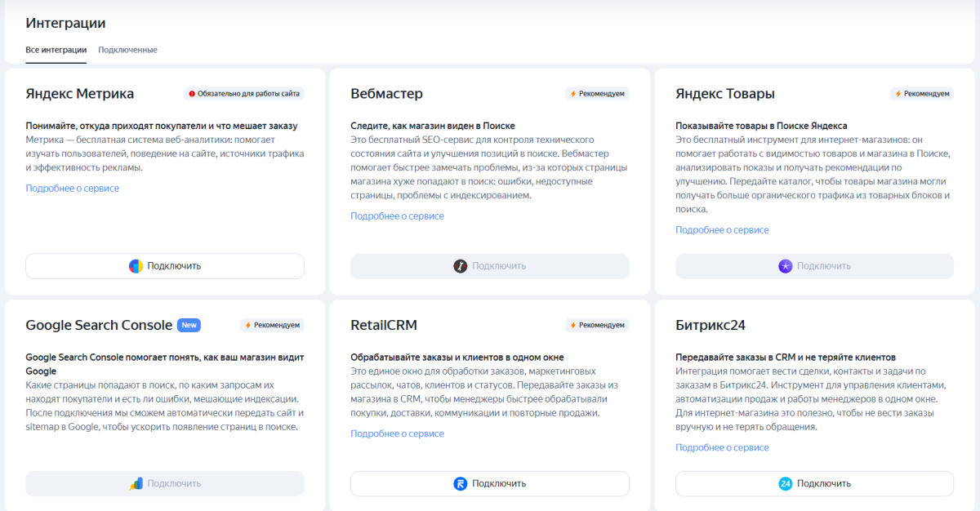Open Подробнее о сервисе for Вебмастер
Viewport: 980px width, 511px height.
(397, 216)
